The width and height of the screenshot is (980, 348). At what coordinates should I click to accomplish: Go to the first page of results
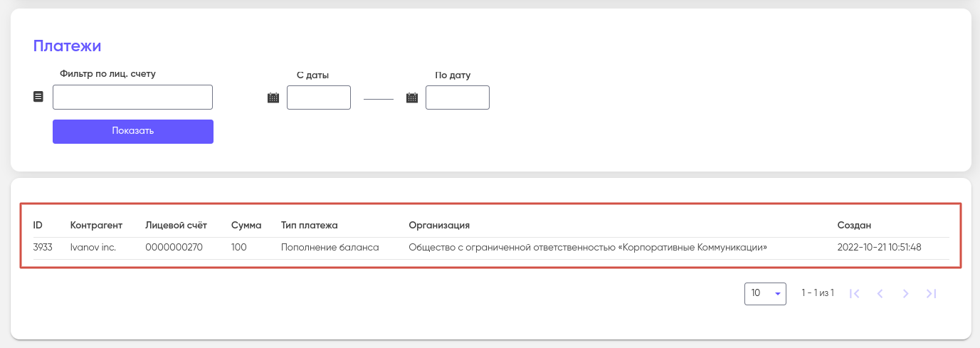tap(855, 293)
